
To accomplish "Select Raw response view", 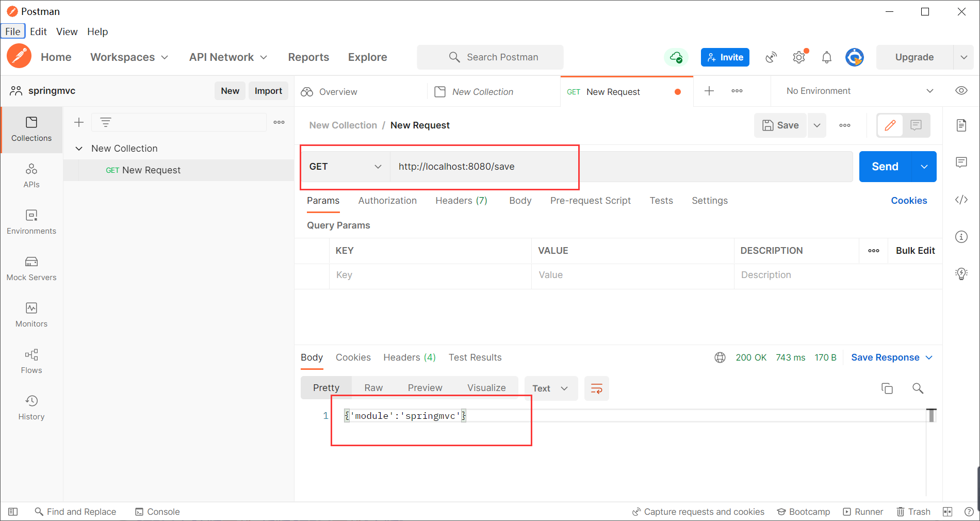I will 374,388.
